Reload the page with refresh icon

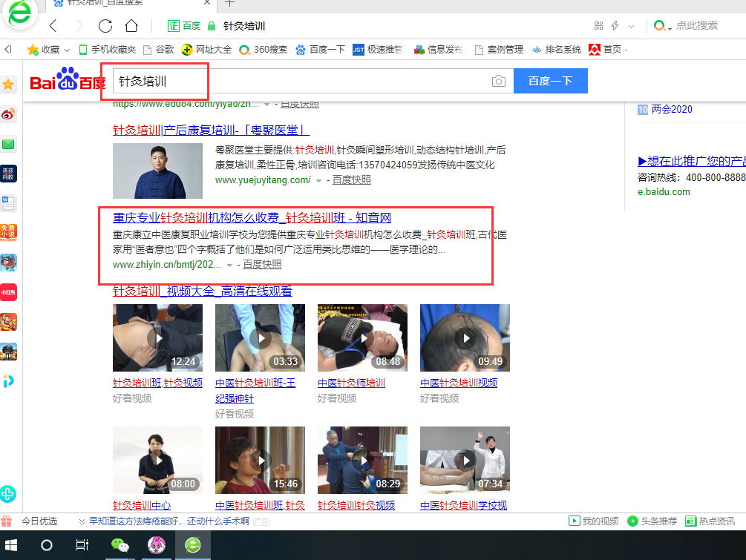click(105, 26)
